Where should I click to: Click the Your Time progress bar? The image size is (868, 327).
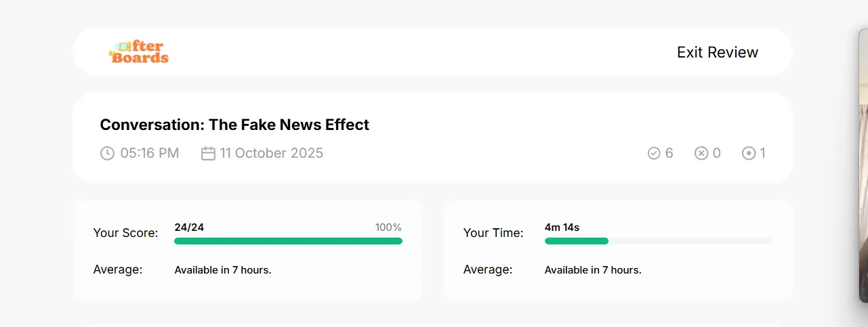[x=659, y=241]
